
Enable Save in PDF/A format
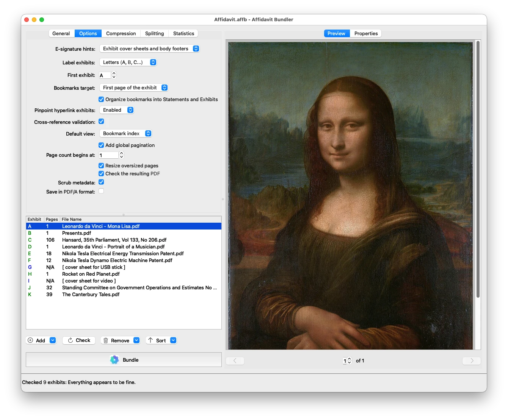[x=101, y=191]
